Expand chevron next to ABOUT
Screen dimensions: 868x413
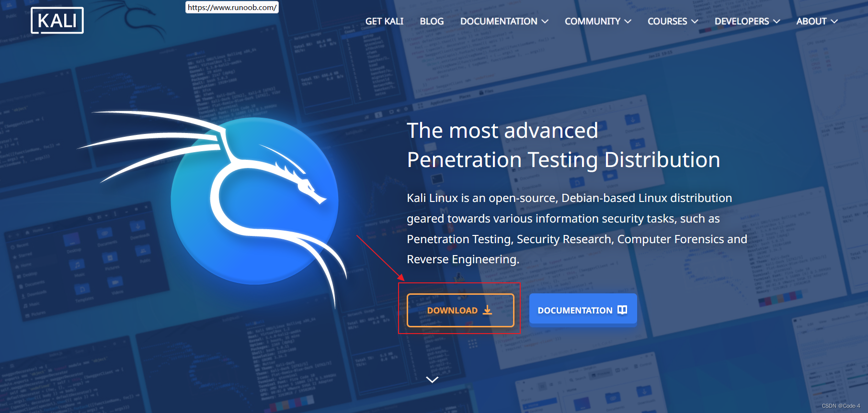pos(834,22)
